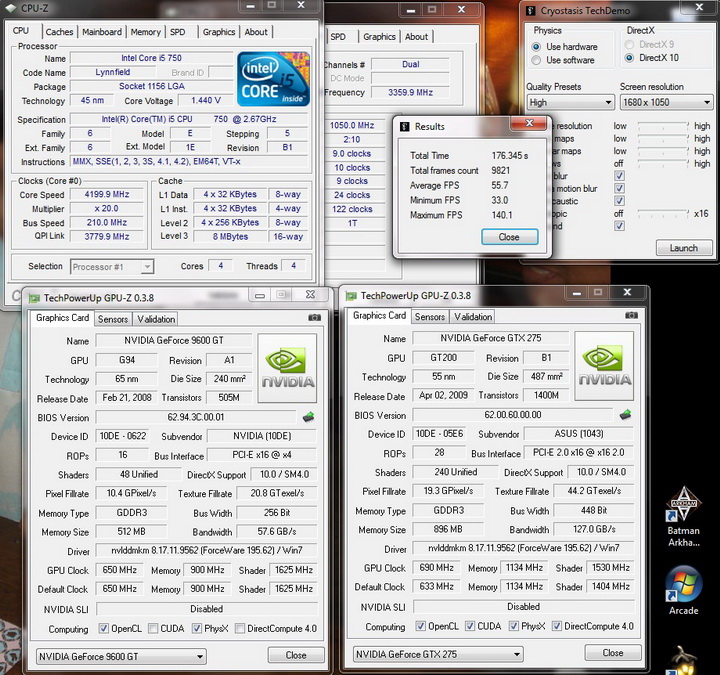
Task: Click Bus Interface PCI-E x16 @ x4 field
Action: [x=262, y=455]
